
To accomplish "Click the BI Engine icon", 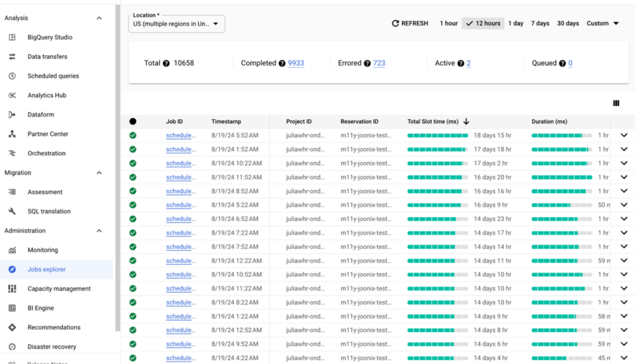I will (12, 308).
